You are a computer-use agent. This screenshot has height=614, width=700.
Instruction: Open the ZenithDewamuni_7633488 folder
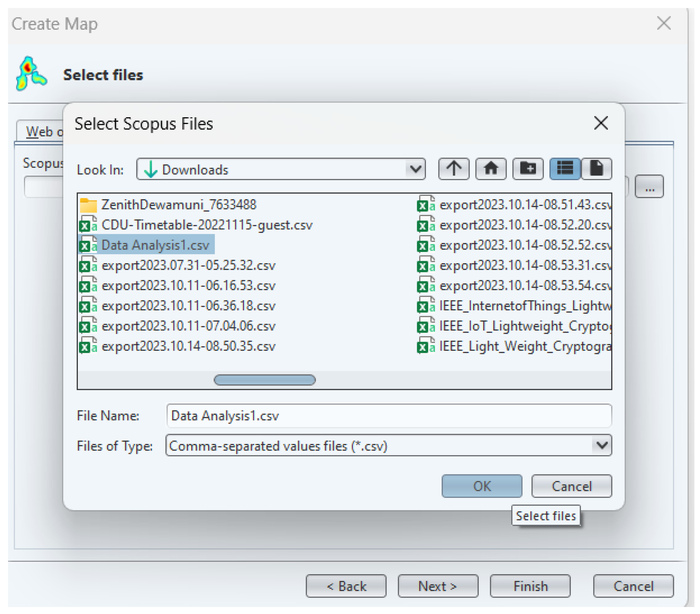[x=178, y=205]
